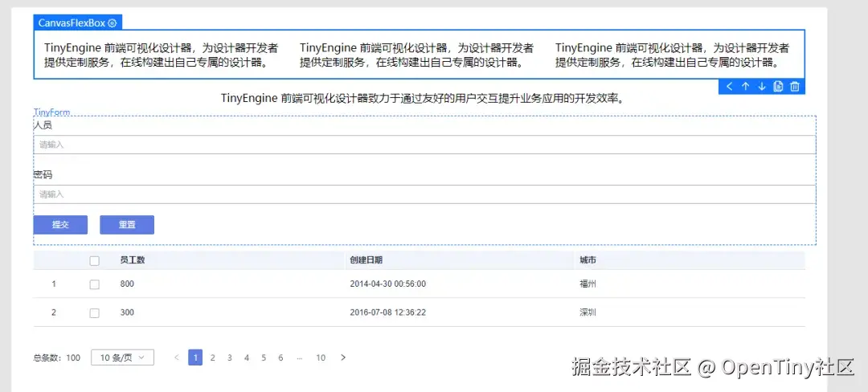Image resolution: width=868 pixels, height=392 pixels.
Task: Select the middle TinyEngine text block in flexbox
Action: click(417, 55)
